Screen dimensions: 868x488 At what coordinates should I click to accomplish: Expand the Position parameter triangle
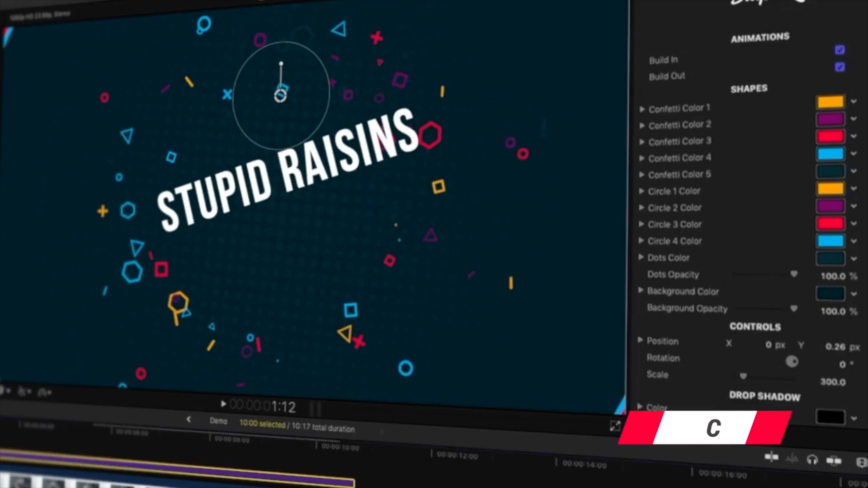[x=640, y=340]
